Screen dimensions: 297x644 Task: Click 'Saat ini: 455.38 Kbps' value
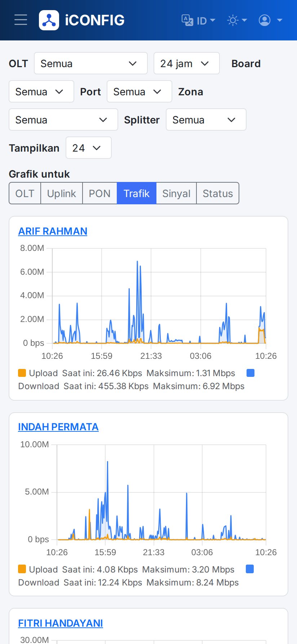106,386
